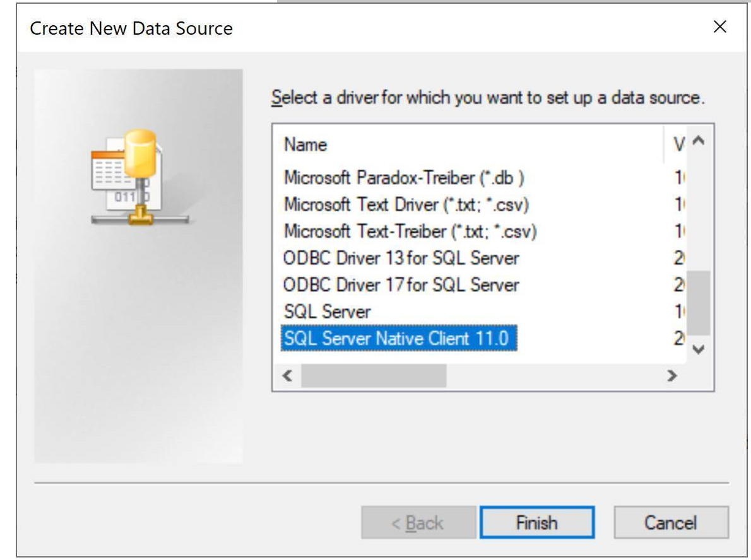Click the data source database icon
Image resolution: width=751 pixels, height=560 pixels.
point(140,177)
